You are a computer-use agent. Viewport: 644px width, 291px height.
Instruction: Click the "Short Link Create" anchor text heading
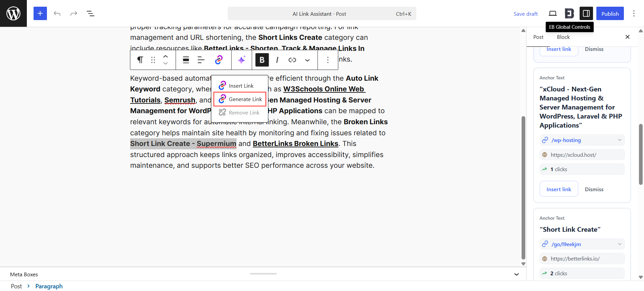click(x=570, y=229)
